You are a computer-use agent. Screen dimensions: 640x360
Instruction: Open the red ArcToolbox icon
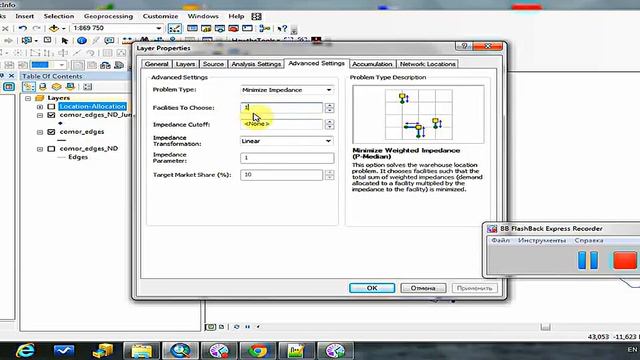coord(233,28)
